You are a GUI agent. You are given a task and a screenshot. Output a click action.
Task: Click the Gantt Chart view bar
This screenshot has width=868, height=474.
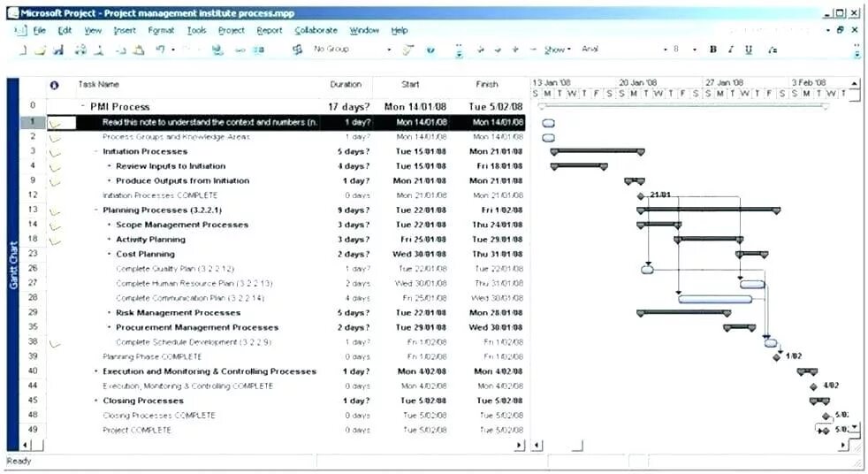tap(12, 264)
